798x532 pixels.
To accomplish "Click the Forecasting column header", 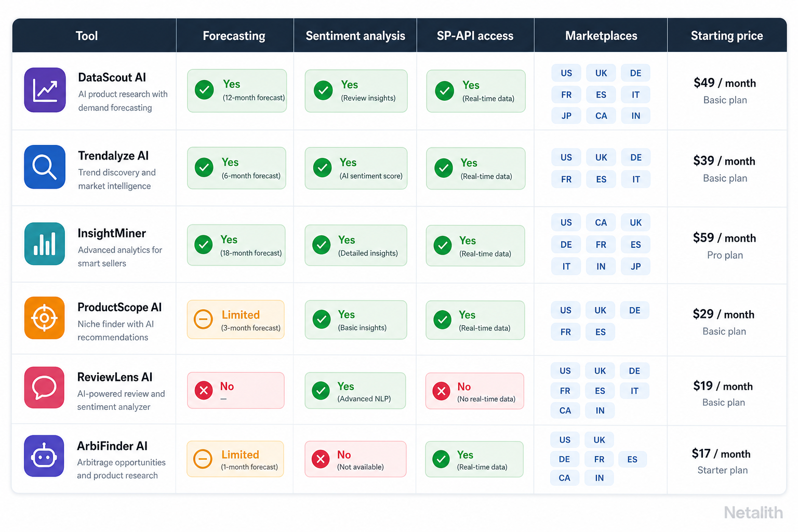I will 234,36.
